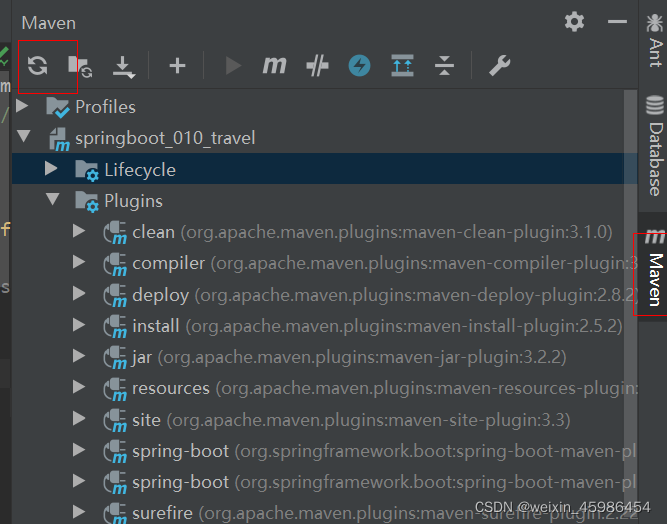
Task: Expand the jar plugin node
Action: [79, 356]
